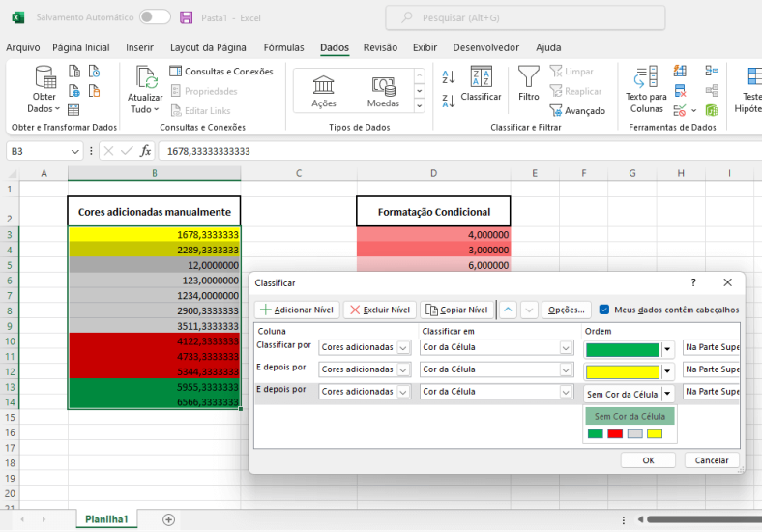The height and width of the screenshot is (532, 762).
Task: Pick the red swatch in color list
Action: (x=615, y=433)
